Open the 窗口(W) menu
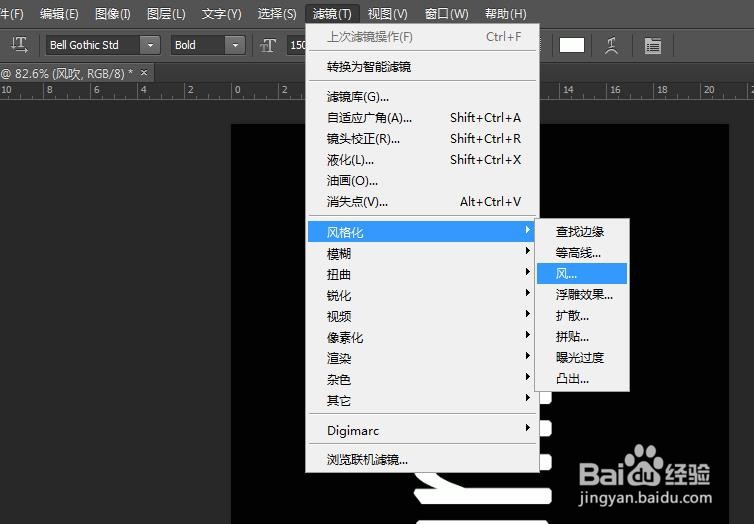The width and height of the screenshot is (754, 524). (x=446, y=13)
